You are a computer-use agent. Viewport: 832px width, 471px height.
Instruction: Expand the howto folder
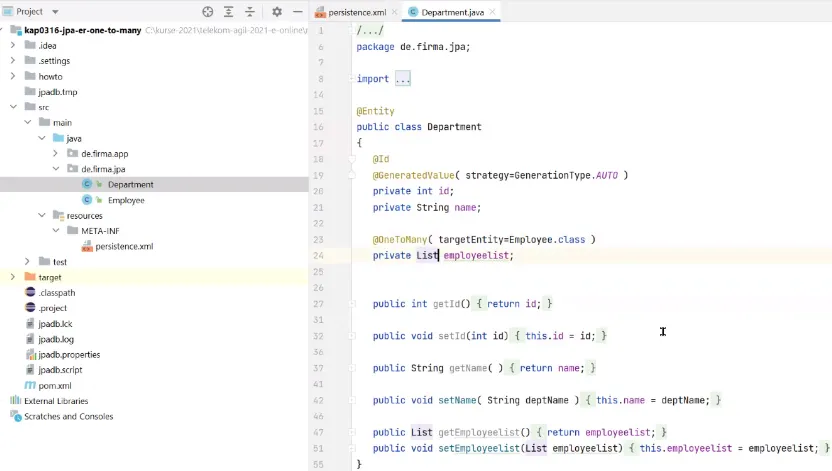coord(13,76)
